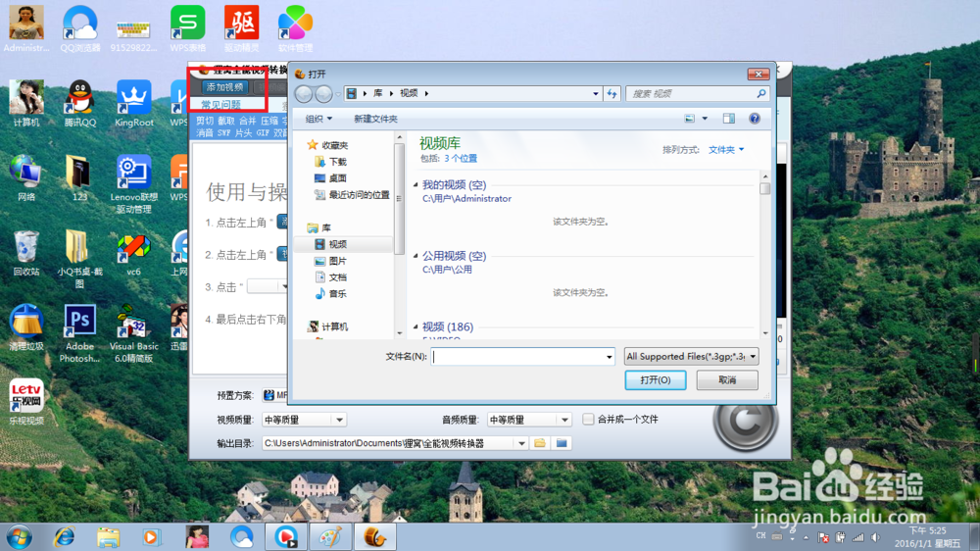Click the magnifier search icon

click(x=761, y=94)
